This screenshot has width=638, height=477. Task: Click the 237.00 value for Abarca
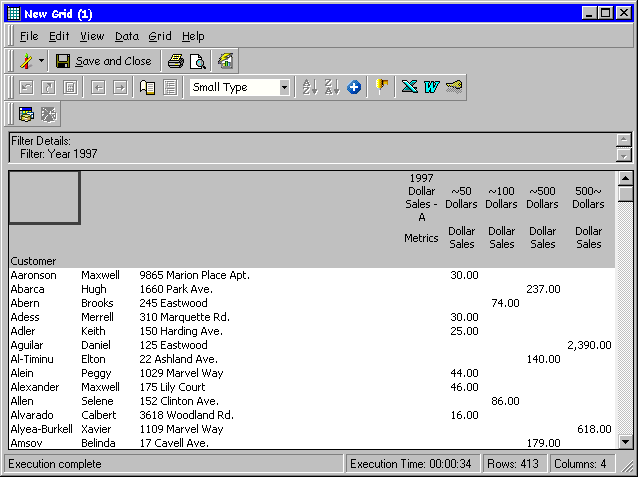[544, 289]
